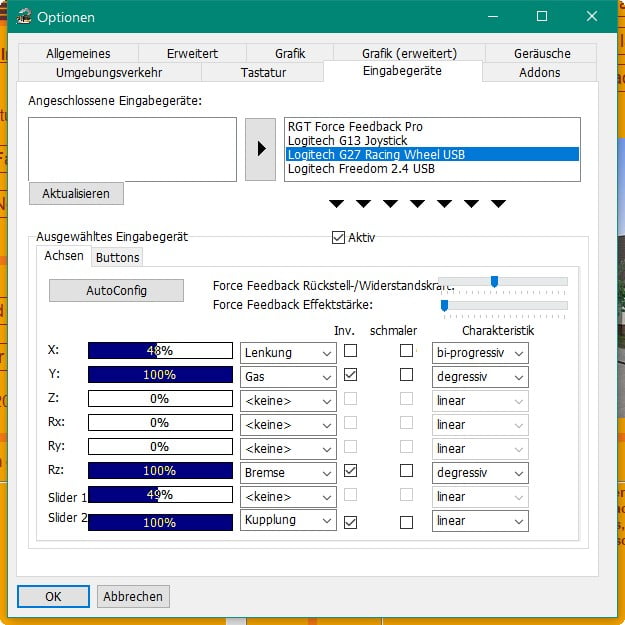625x625 pixels.
Task: Click the right-arrow transfer device button
Action: pyautogui.click(x=260, y=149)
